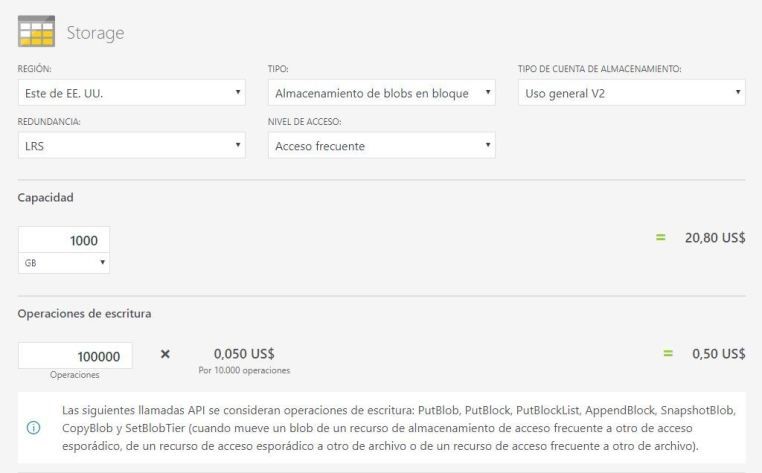Click the Storage table icon
This screenshot has height=473, width=762.
38,32
